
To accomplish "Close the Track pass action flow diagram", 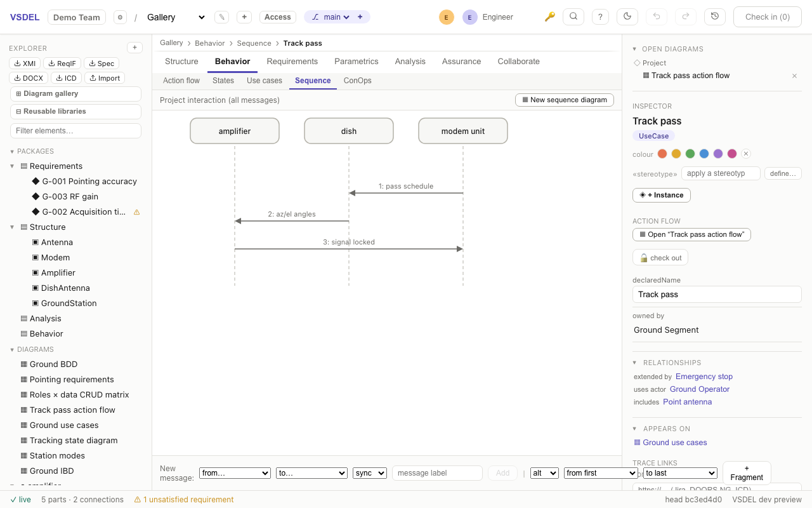I will 794,76.
